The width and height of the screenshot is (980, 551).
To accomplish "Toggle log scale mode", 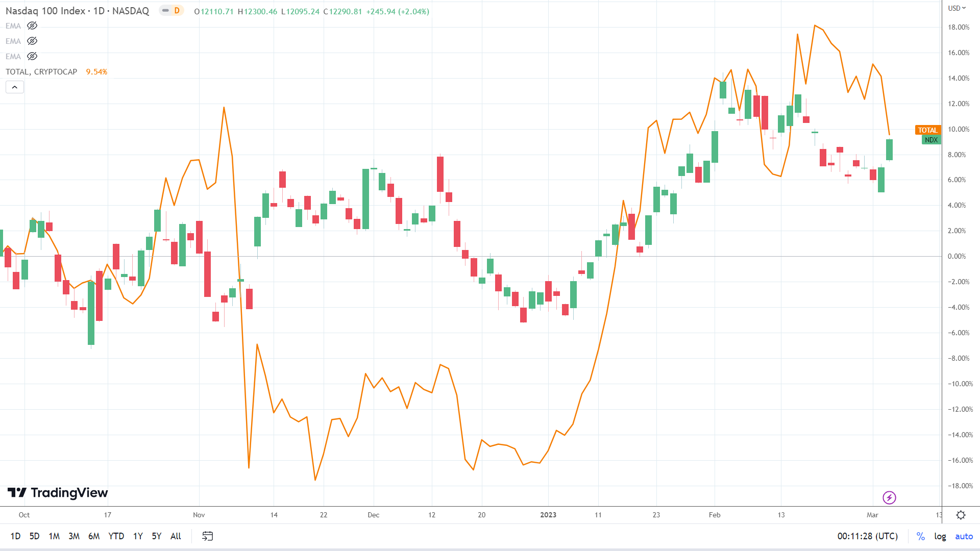I will (x=940, y=536).
